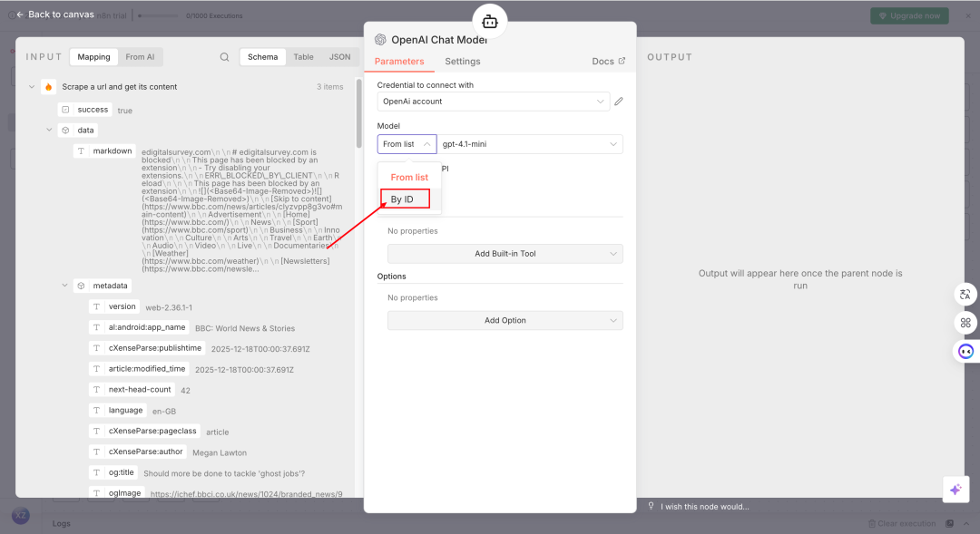Click the XZ user avatar
The width and height of the screenshot is (980, 534).
point(21,515)
